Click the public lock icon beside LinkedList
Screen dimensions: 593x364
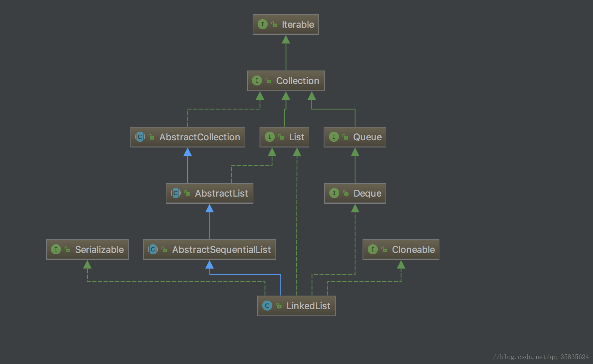pyautogui.click(x=279, y=306)
